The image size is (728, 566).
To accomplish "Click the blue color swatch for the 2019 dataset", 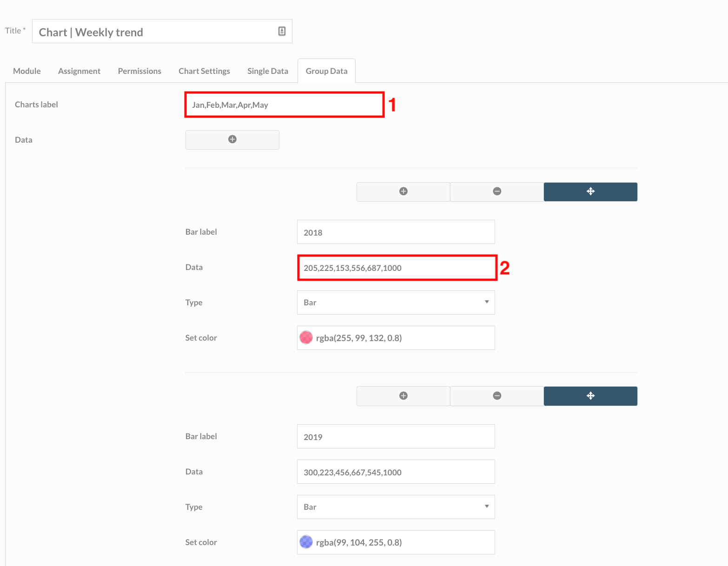I will pos(306,542).
